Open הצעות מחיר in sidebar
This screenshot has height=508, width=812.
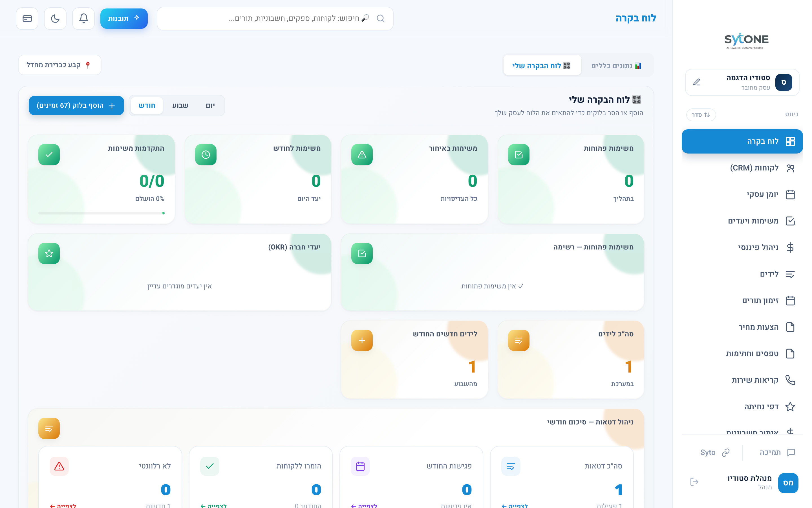pyautogui.click(x=742, y=327)
